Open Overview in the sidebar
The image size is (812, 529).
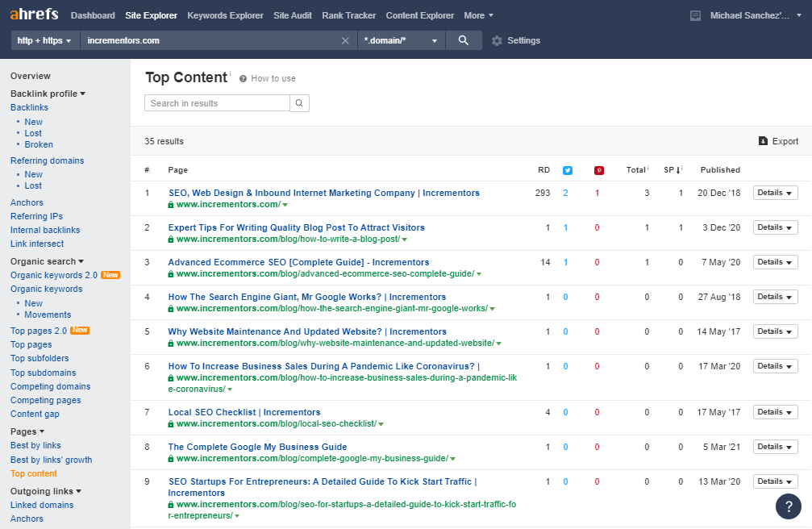tap(31, 76)
